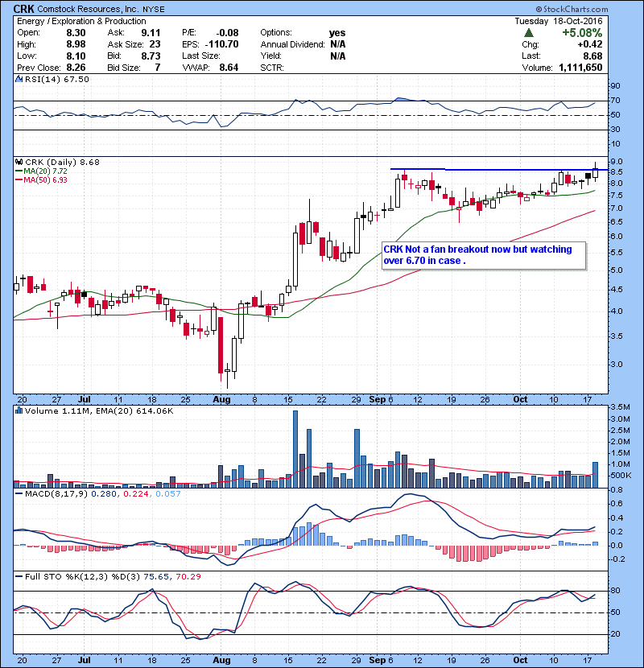Click the Tuesday 18-Oct-2016 date
Screen dimensions: 644x668
pos(559,21)
